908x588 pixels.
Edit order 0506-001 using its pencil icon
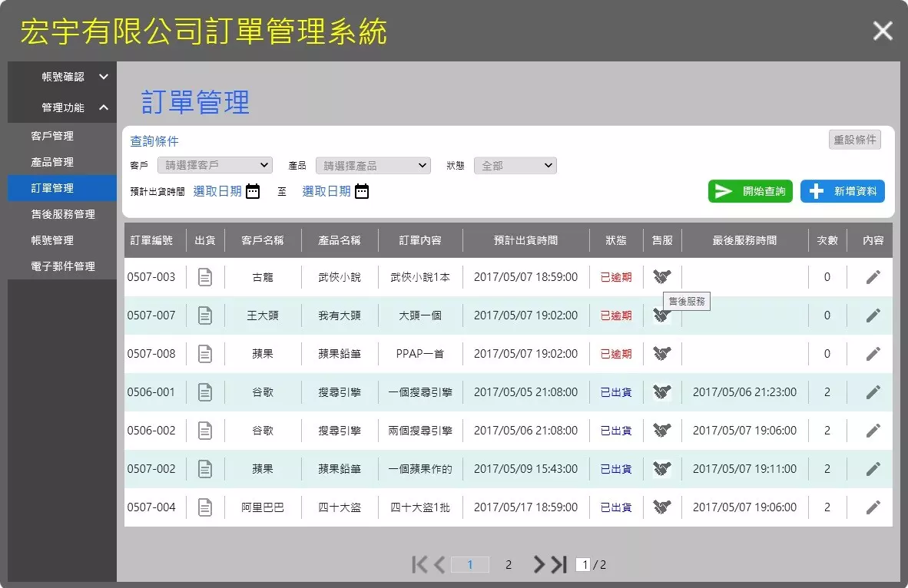(x=873, y=391)
